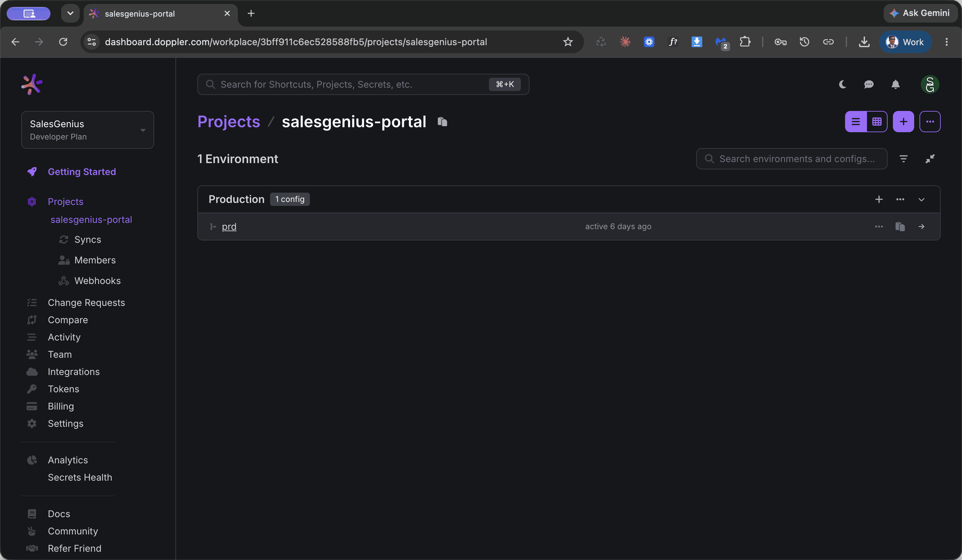Open Billing page
962x560 pixels.
coord(61,406)
